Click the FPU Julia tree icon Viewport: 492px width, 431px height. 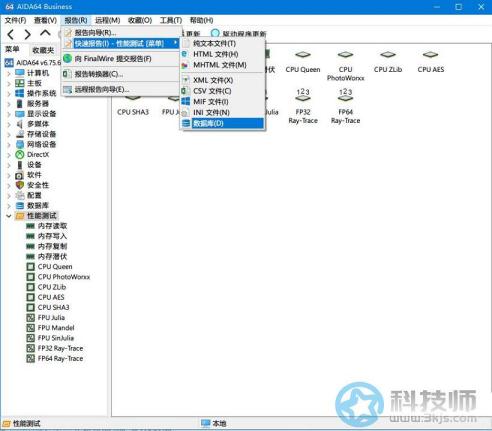pos(30,318)
